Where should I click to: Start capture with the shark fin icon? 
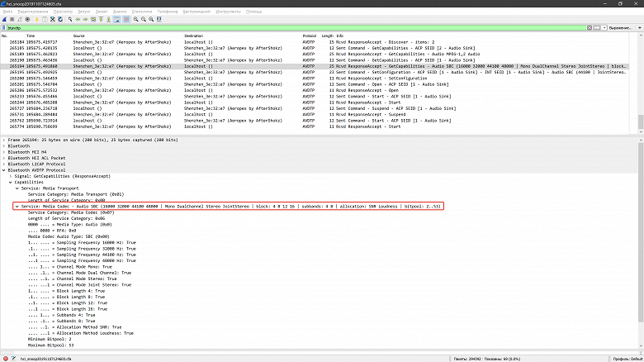click(4, 19)
